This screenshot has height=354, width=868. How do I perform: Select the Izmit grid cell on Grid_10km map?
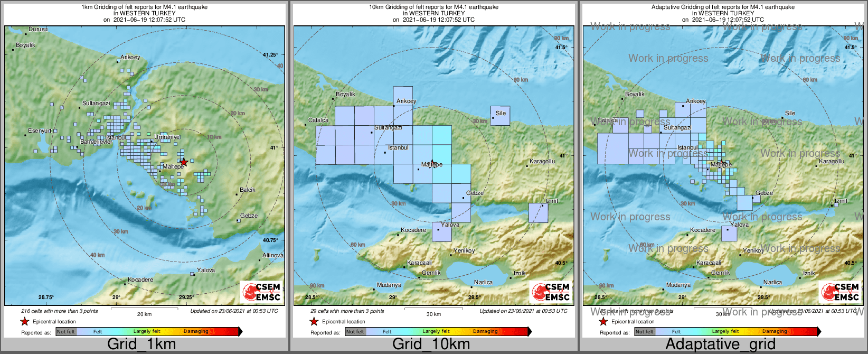pyautogui.click(x=539, y=212)
